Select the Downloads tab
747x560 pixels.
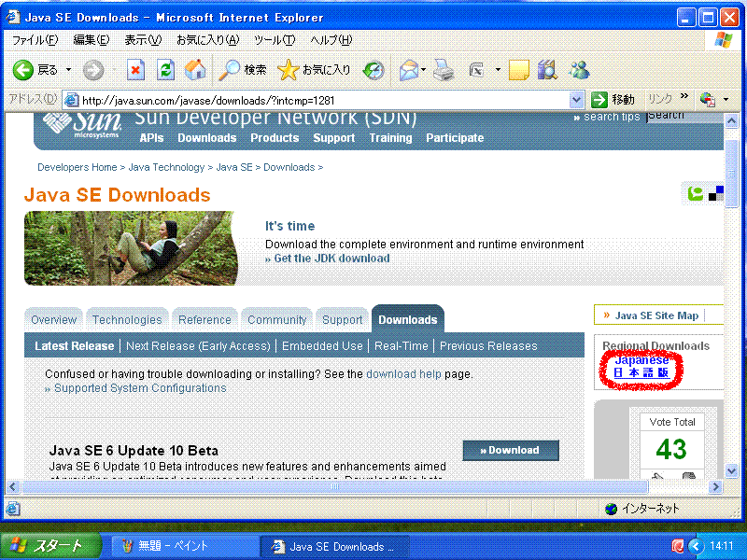tap(408, 319)
